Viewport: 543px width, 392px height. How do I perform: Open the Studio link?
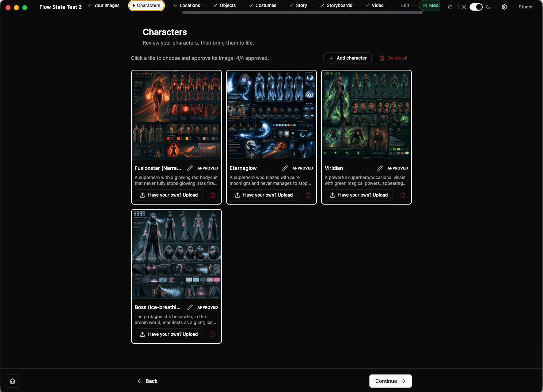click(x=525, y=7)
